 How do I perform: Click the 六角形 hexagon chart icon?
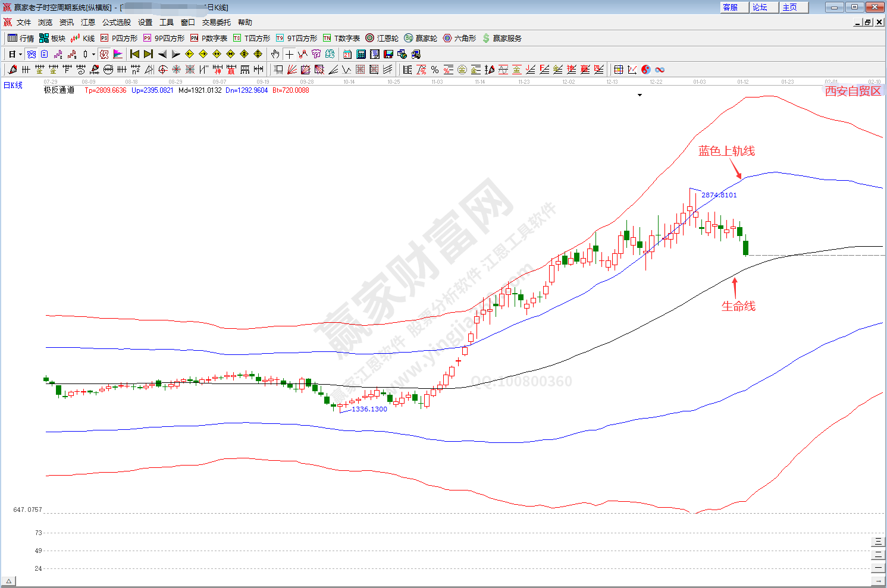(x=459, y=38)
